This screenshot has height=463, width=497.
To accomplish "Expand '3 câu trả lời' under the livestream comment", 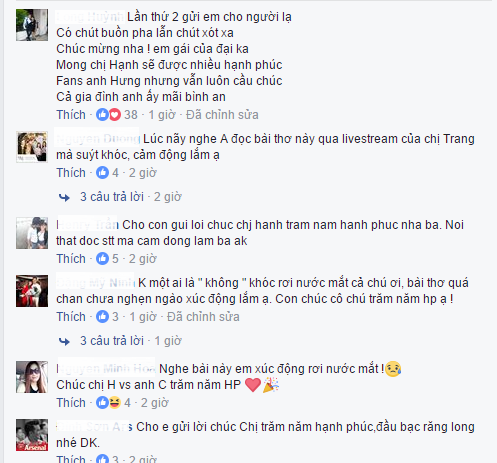I will 112,197.
